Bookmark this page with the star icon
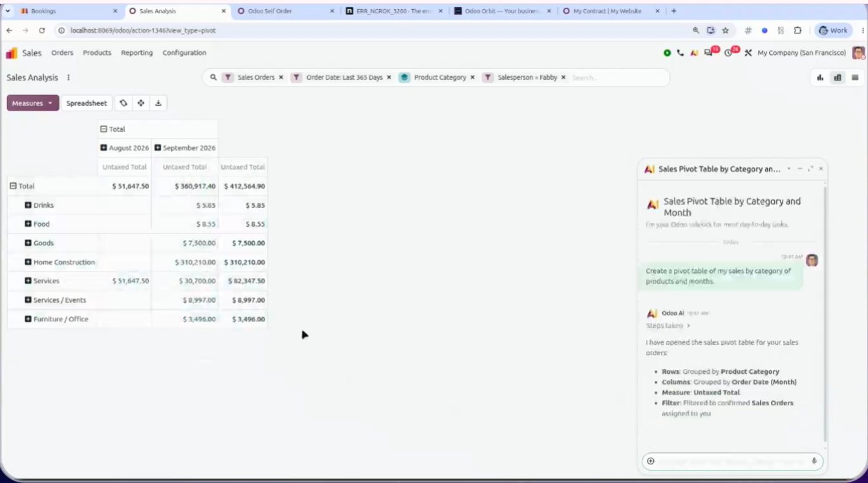 [725, 30]
